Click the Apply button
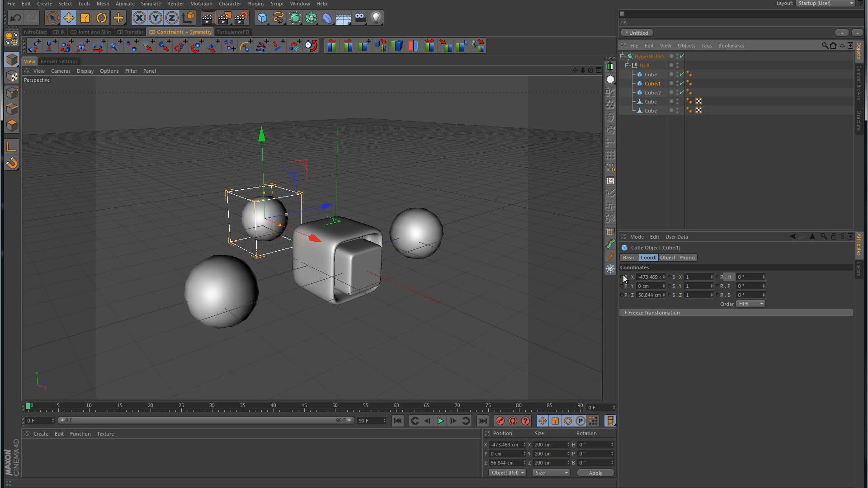Image resolution: width=868 pixels, height=488 pixels. (595, 473)
